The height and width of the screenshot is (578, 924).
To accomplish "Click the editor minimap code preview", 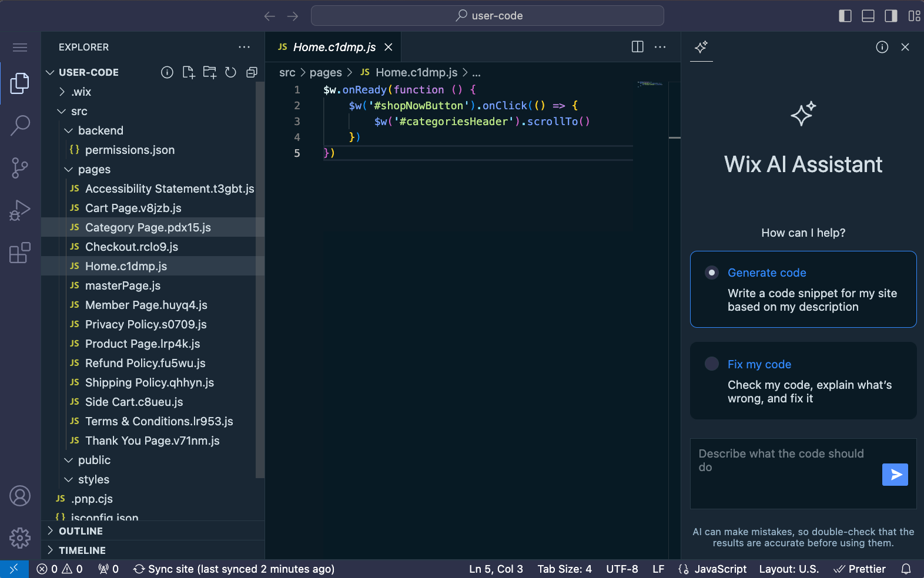I will (x=650, y=84).
